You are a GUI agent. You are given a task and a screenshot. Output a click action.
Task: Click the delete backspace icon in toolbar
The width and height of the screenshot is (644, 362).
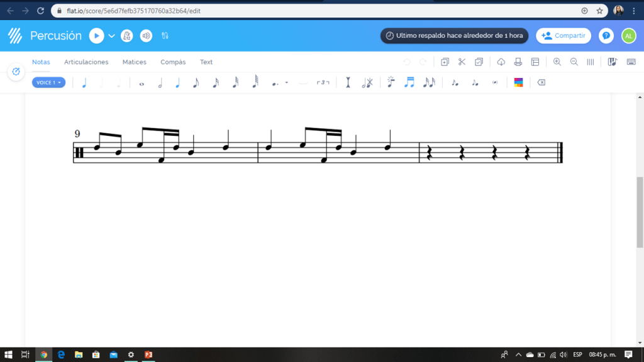[541, 83]
